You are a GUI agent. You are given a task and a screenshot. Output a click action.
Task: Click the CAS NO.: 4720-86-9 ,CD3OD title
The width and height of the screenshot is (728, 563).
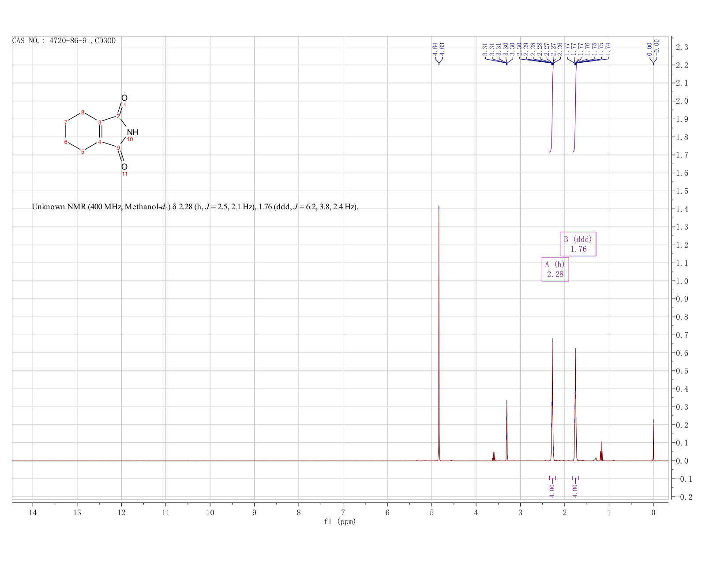64,41
